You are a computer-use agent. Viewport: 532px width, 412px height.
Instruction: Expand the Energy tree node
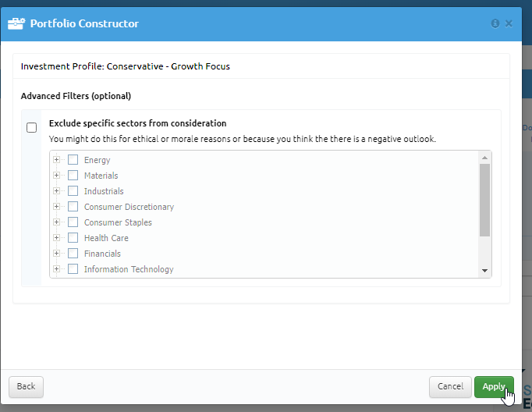[x=57, y=159]
